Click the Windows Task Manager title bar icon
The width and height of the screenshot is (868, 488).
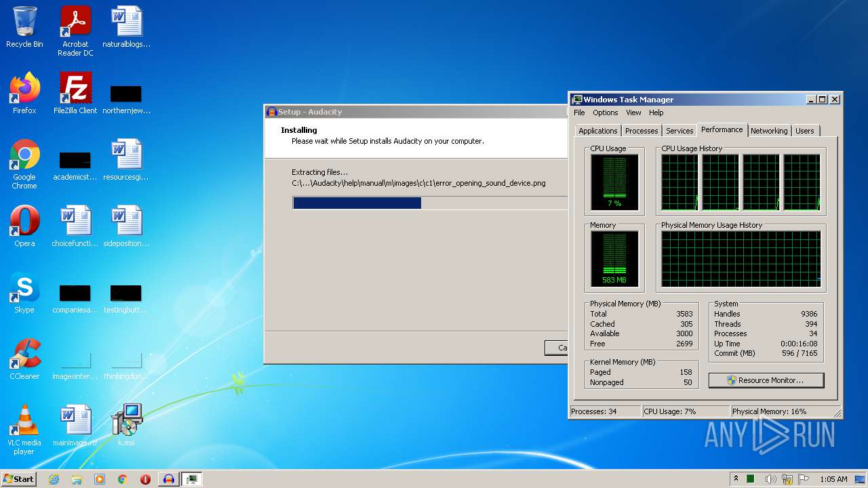[576, 100]
